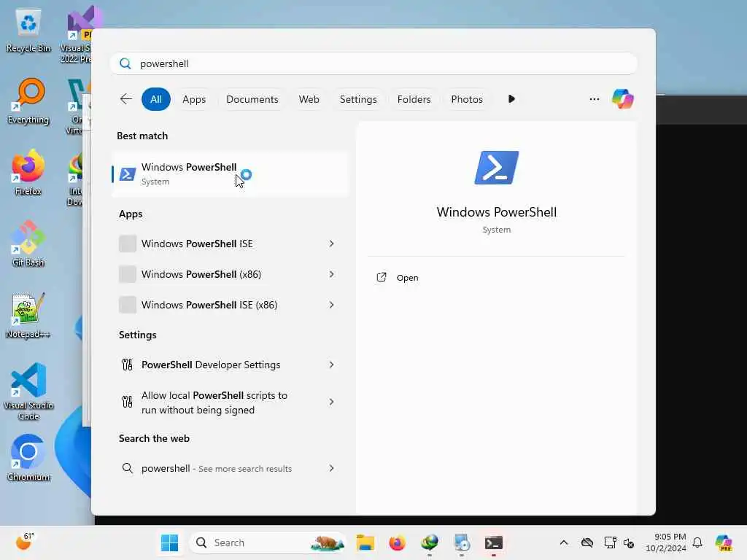Viewport: 747px width, 560px height.
Task: Click the network display icon in tray
Action: click(609, 542)
